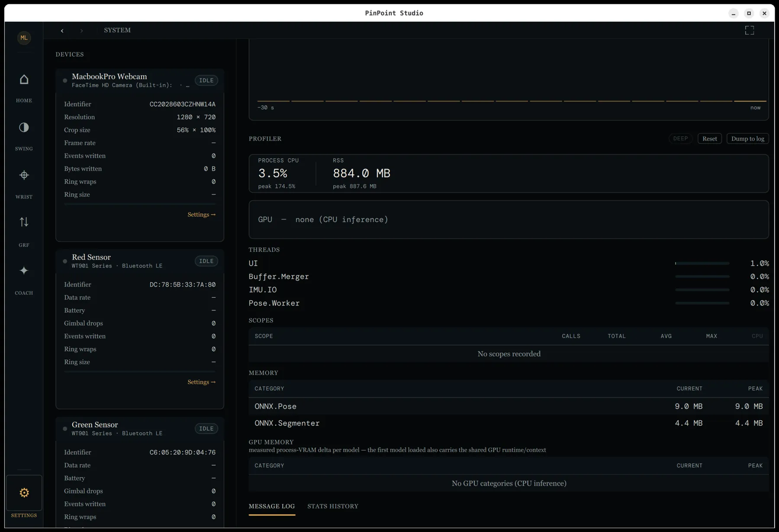The width and height of the screenshot is (779, 532).
Task: Reset the profiler stats
Action: 709,139
